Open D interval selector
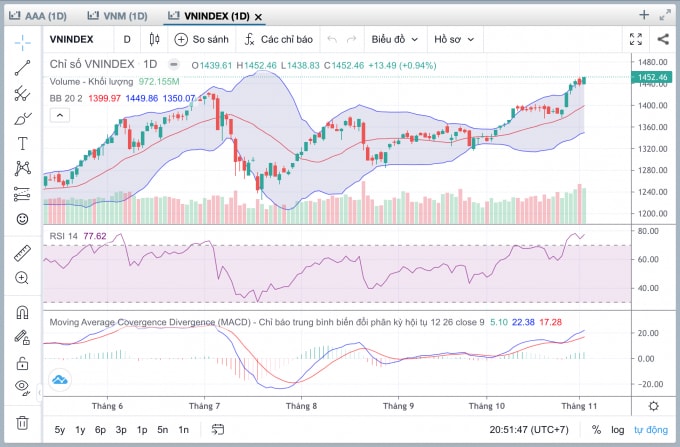 point(127,39)
